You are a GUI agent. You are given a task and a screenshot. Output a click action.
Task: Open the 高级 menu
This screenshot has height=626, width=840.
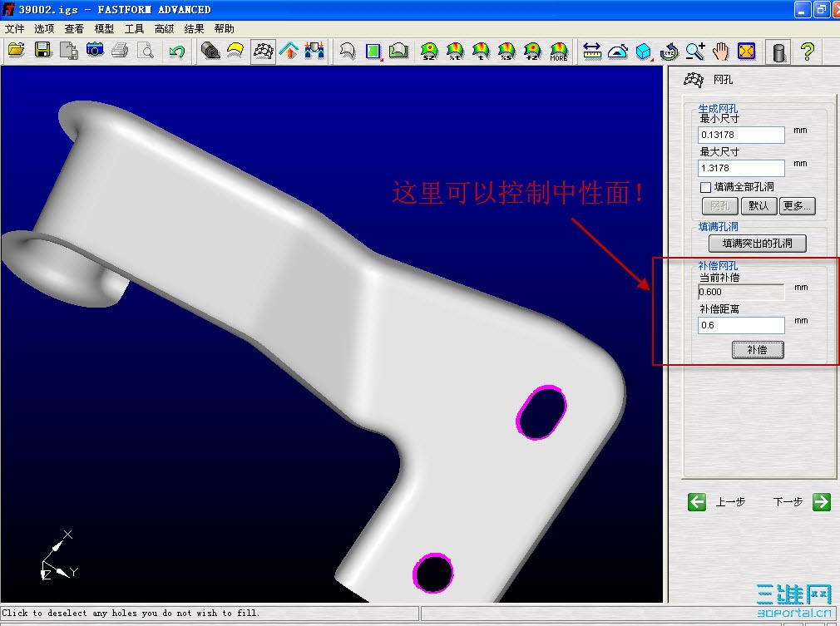165,28
